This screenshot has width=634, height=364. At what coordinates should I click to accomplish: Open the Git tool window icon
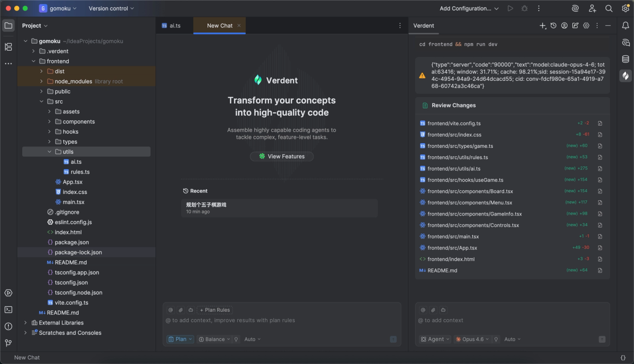[8, 343]
